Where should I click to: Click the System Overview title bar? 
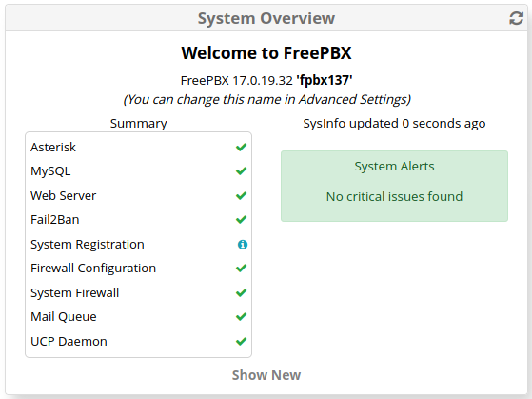[x=266, y=18]
